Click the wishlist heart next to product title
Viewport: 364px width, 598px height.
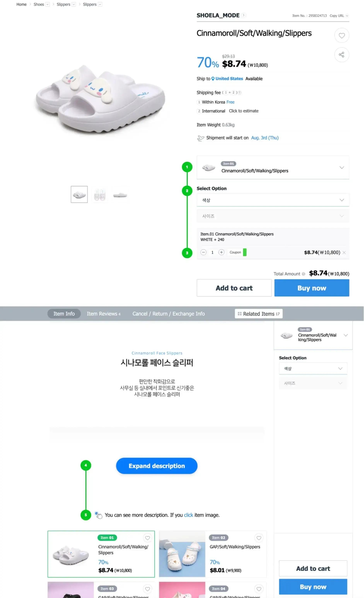(341, 35)
